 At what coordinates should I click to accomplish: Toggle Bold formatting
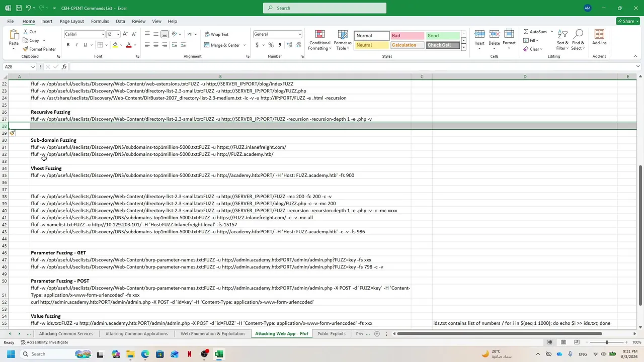click(x=68, y=45)
